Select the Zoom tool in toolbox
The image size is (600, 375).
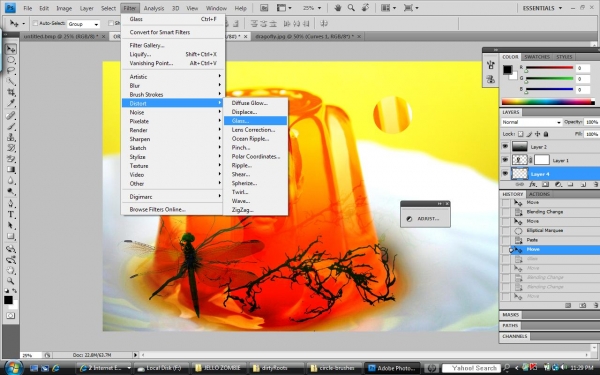(11, 281)
